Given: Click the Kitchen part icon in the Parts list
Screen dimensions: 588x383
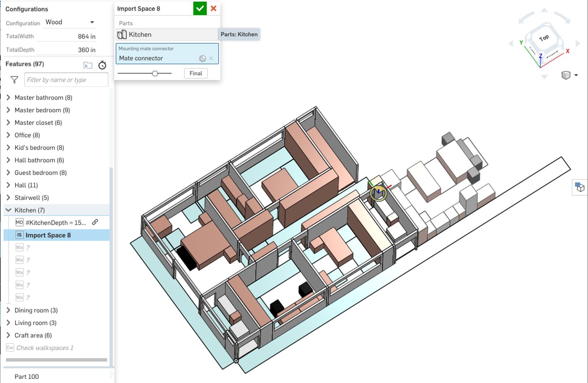Looking at the screenshot, I should pyautogui.click(x=122, y=34).
